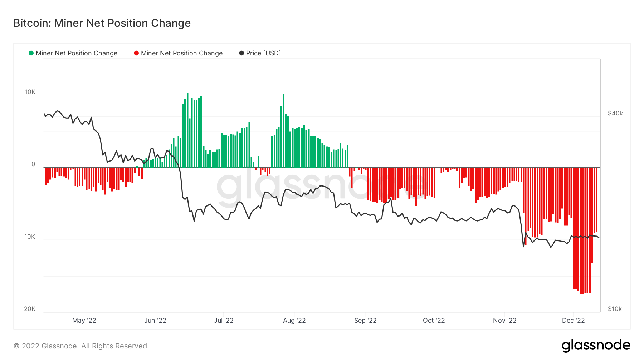This screenshot has height=362, width=644.
Task: Click the 10K left axis label
Action: point(30,92)
